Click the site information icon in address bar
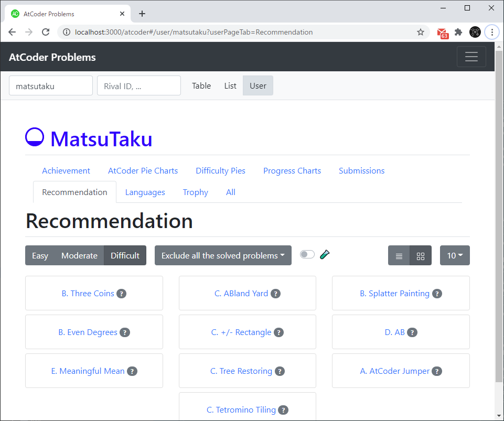Screen dimensions: 504x421 pos(67,32)
